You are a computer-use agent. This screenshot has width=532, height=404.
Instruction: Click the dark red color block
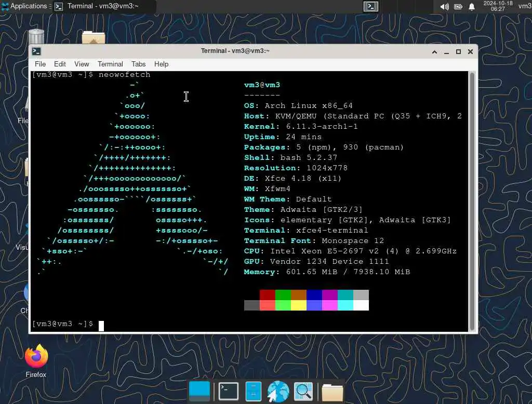268,295
